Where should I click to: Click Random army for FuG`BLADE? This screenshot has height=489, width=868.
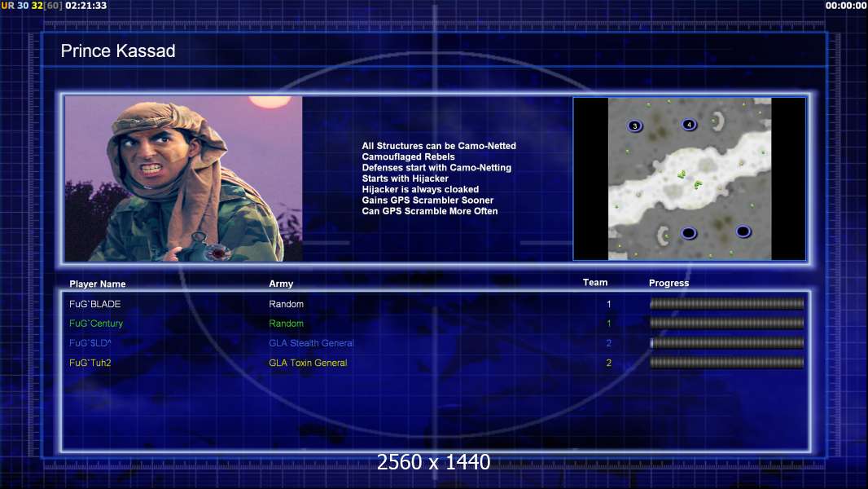pyautogui.click(x=286, y=304)
